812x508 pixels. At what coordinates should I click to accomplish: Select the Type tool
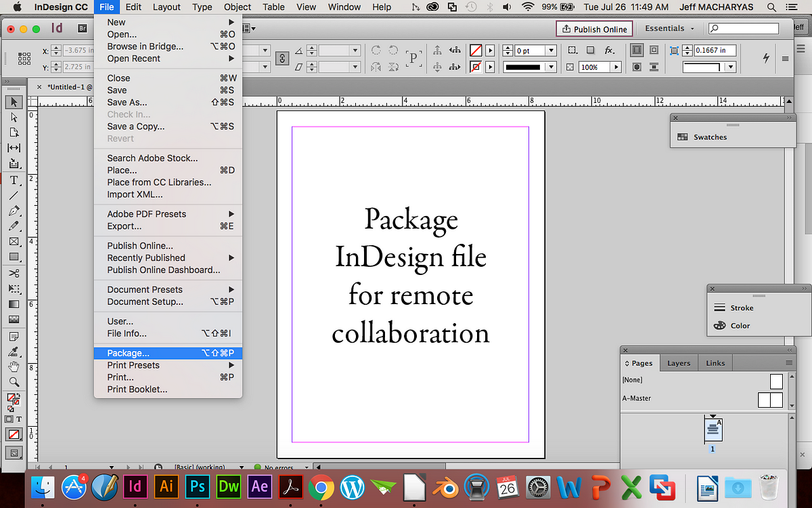14,180
